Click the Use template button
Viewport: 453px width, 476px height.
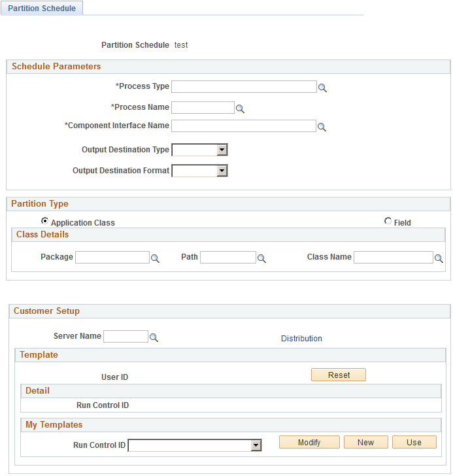pos(414,442)
